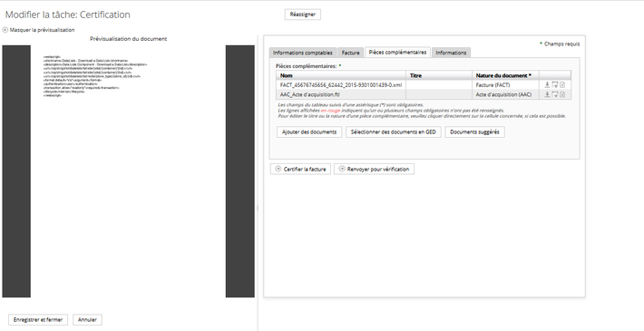Edit the Facture (FACT) nature cell
The width and height of the screenshot is (644, 331).
coord(505,85)
